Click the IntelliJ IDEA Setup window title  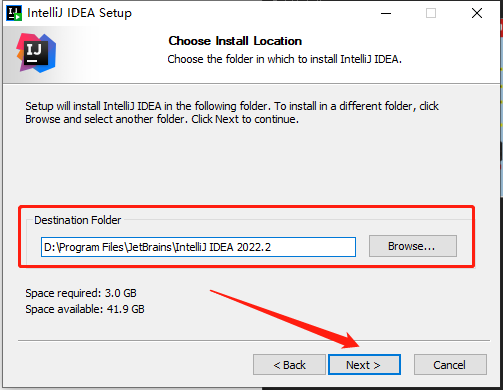[79, 13]
